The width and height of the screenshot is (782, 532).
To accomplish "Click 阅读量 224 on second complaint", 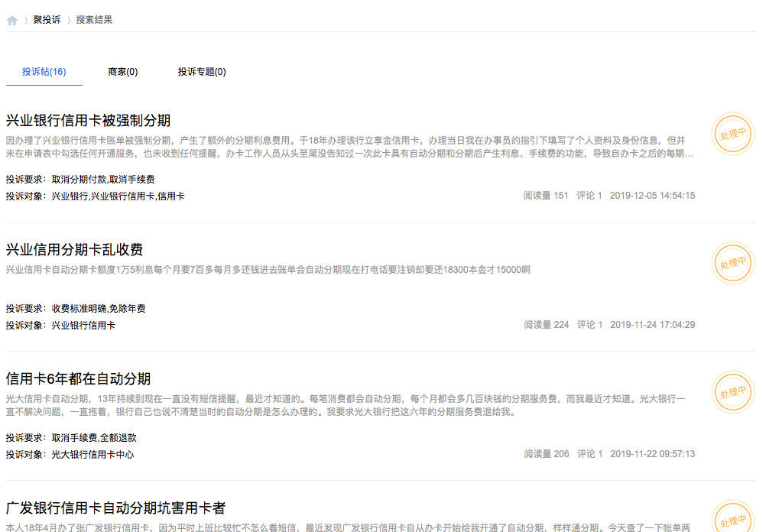I will 546,325.
